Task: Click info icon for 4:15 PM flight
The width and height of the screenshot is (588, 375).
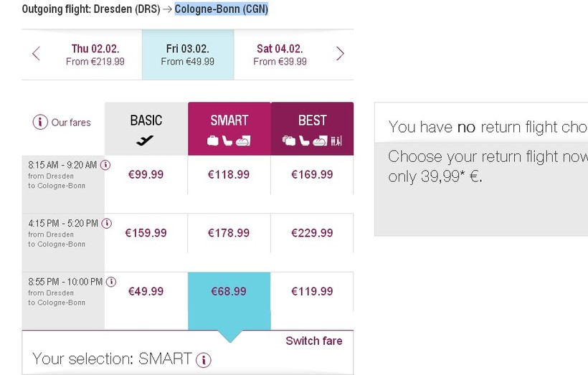Action: [107, 224]
